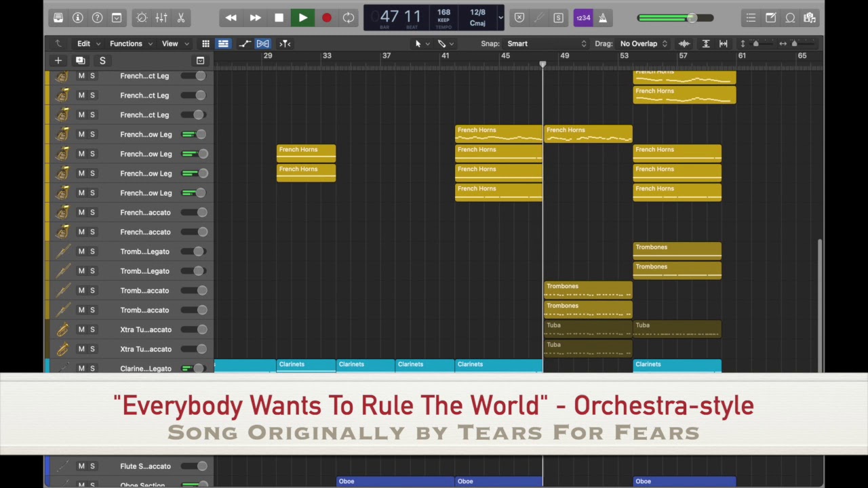Click beat 11 in the display
Screen dimensions: 868x488
(x=412, y=16)
